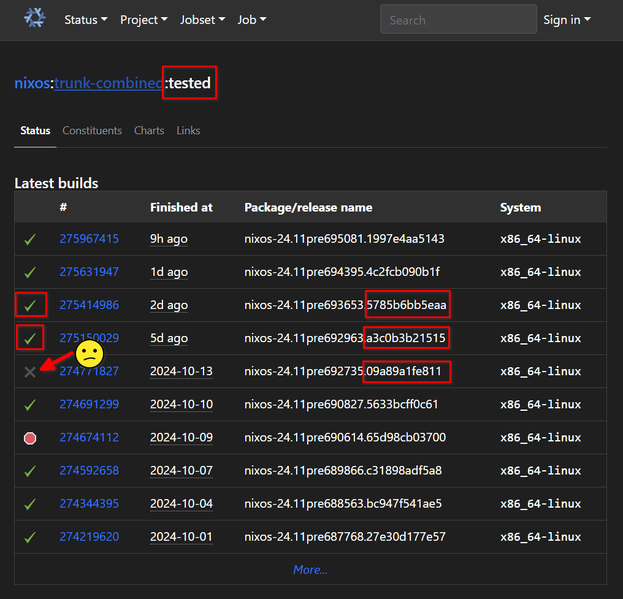Click the grey X icon for build 274771827
The image size is (623, 599).
tap(30, 372)
